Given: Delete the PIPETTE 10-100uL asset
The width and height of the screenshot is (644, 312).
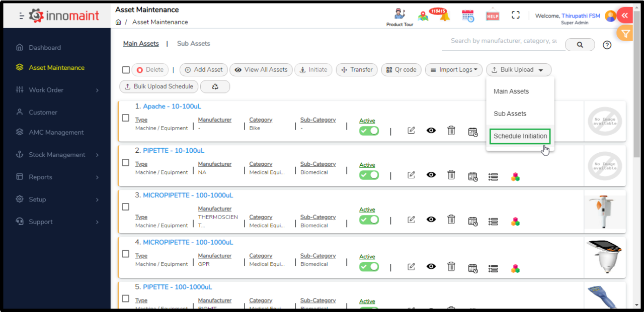Looking at the screenshot, I should (451, 174).
